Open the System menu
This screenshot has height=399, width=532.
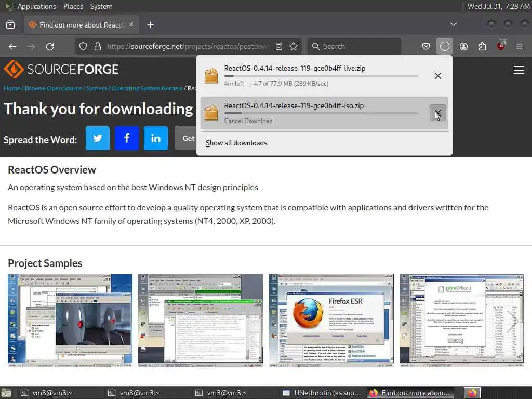101,6
